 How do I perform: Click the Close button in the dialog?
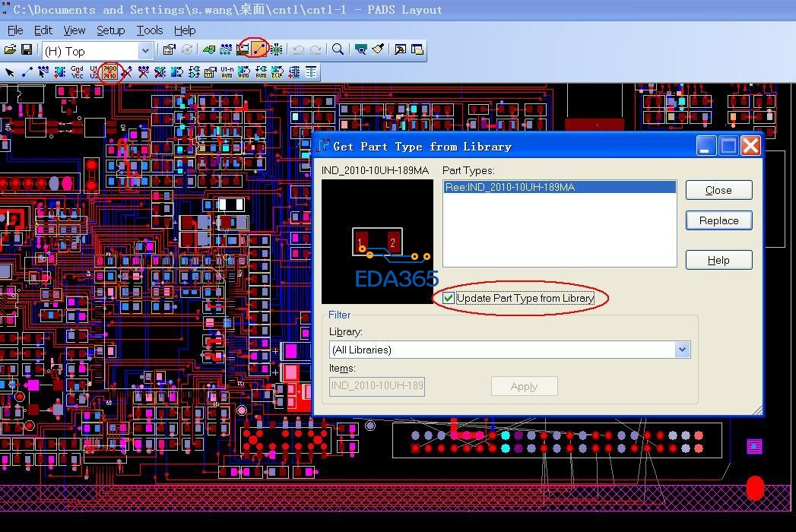[x=719, y=190]
